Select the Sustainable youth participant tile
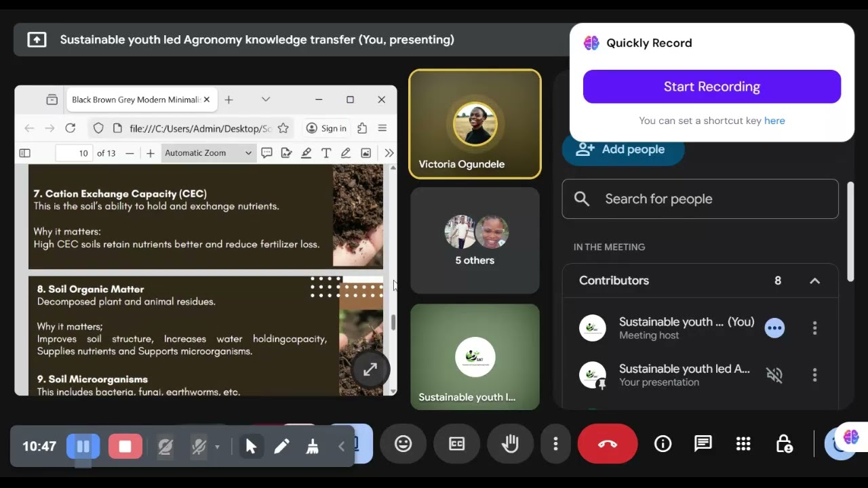This screenshot has height=488, width=868. [475, 357]
